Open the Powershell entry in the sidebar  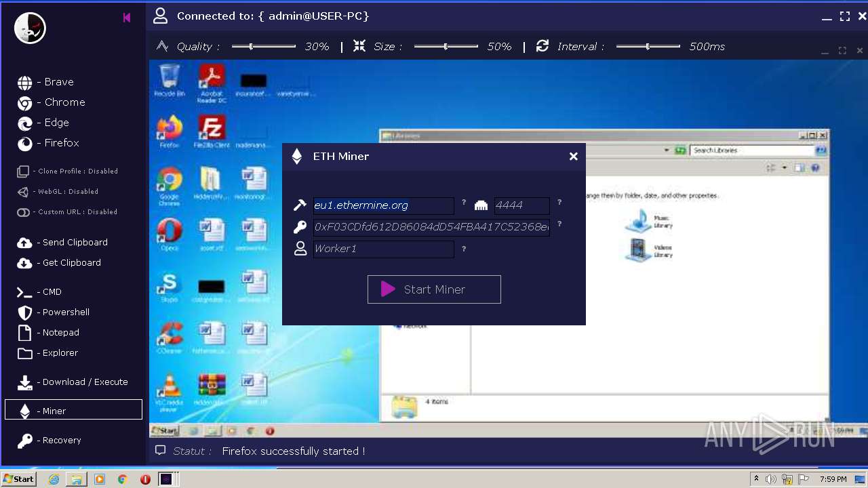click(x=54, y=312)
